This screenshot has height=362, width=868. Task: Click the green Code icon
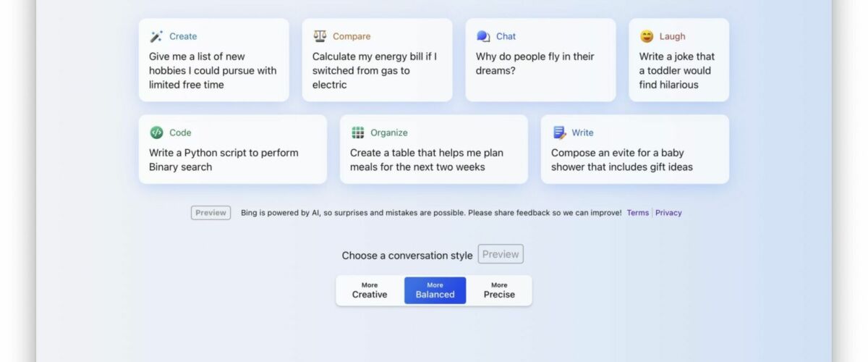pos(156,132)
